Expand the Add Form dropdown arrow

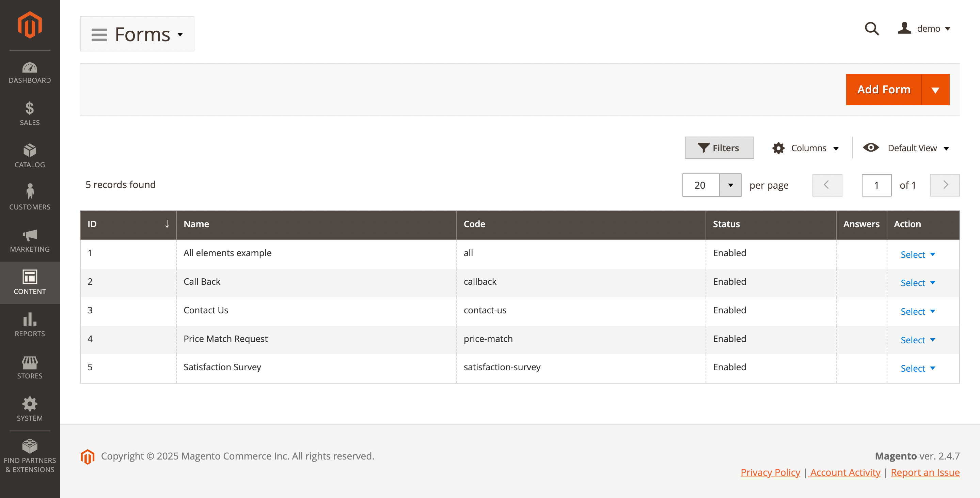pos(935,90)
